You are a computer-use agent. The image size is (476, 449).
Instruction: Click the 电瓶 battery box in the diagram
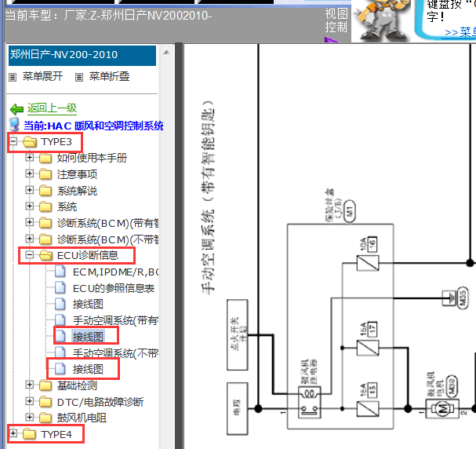pos(238,409)
